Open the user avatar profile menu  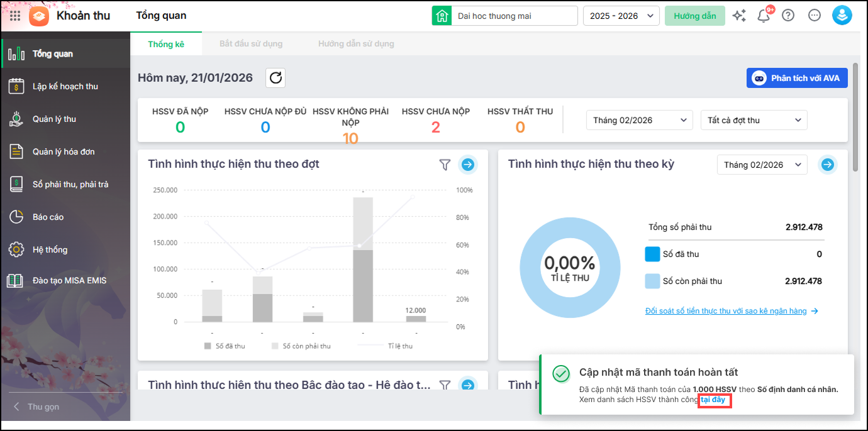pos(842,16)
